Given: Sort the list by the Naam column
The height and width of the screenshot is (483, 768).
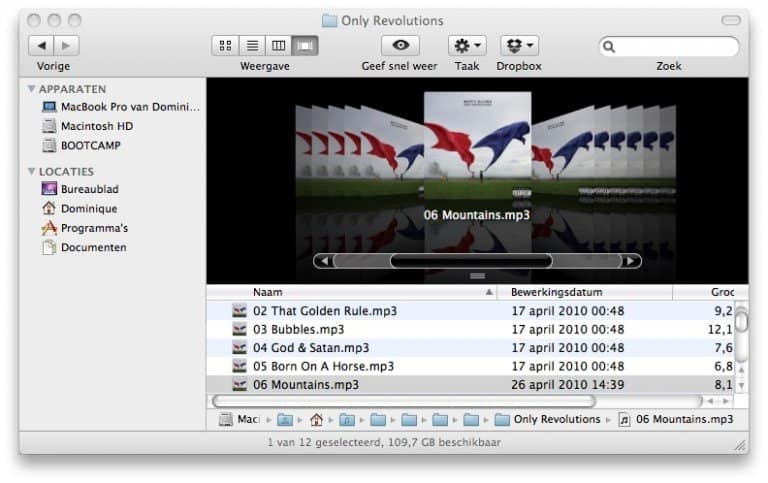Looking at the screenshot, I should tap(351, 292).
